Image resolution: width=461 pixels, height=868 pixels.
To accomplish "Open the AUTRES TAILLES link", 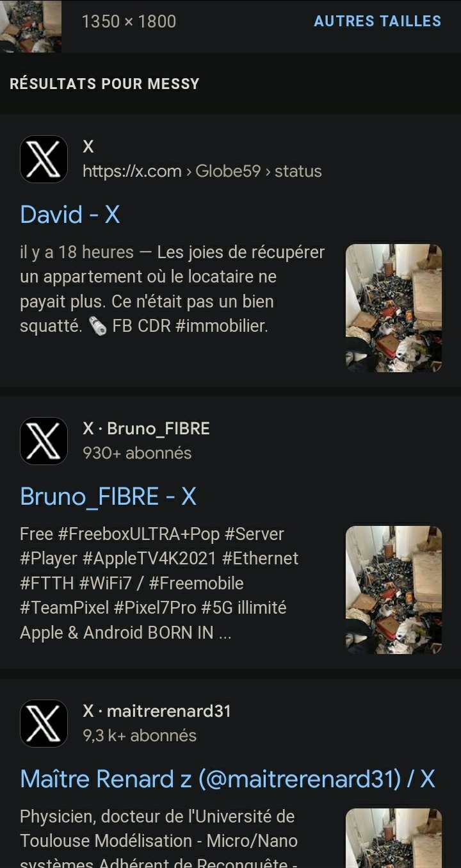I will (x=377, y=21).
